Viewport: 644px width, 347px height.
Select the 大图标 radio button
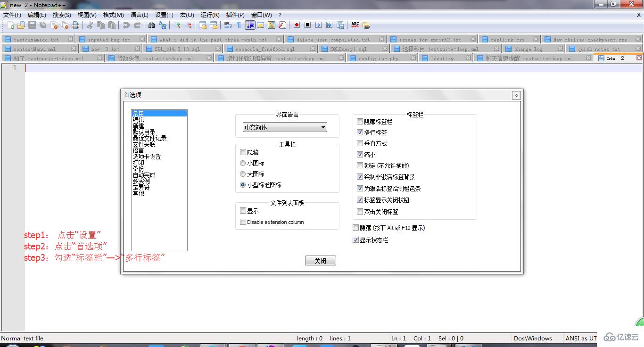click(x=243, y=174)
